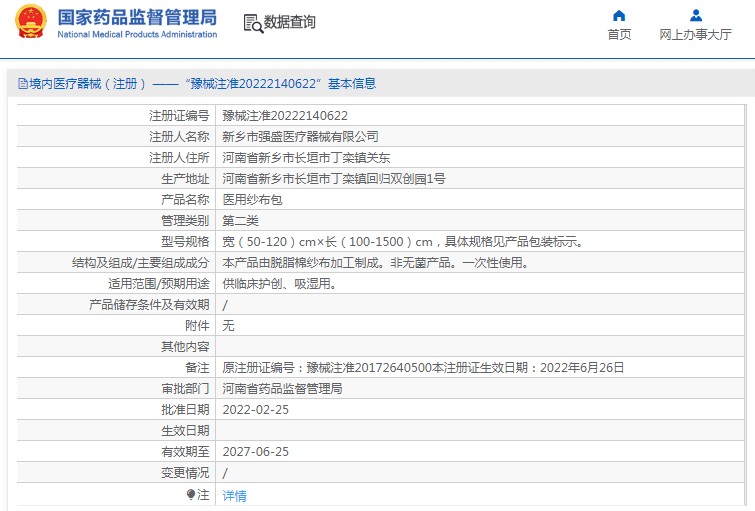Screen dimensions: 755x511
Task: Click the 有效期至 row label
Action: pos(185,452)
